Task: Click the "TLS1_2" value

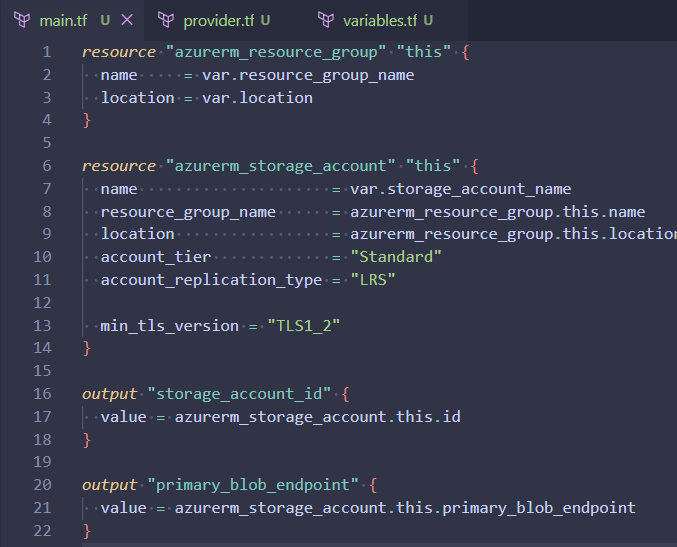Action: [x=304, y=326]
